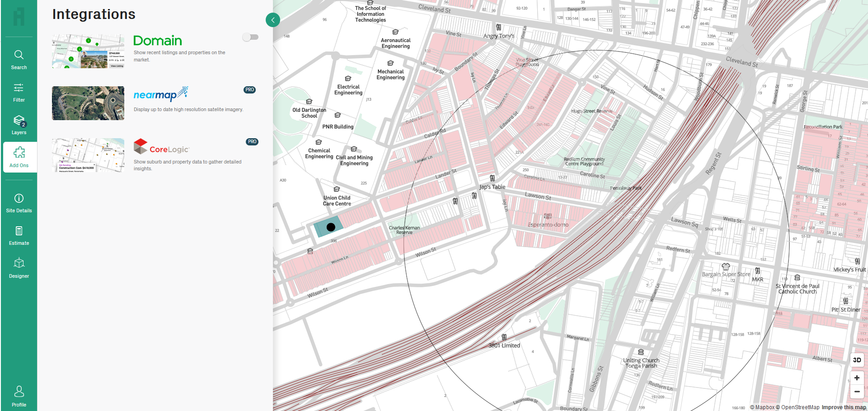Image resolution: width=868 pixels, height=411 pixels.
Task: Open Site Details panel
Action: 19,203
